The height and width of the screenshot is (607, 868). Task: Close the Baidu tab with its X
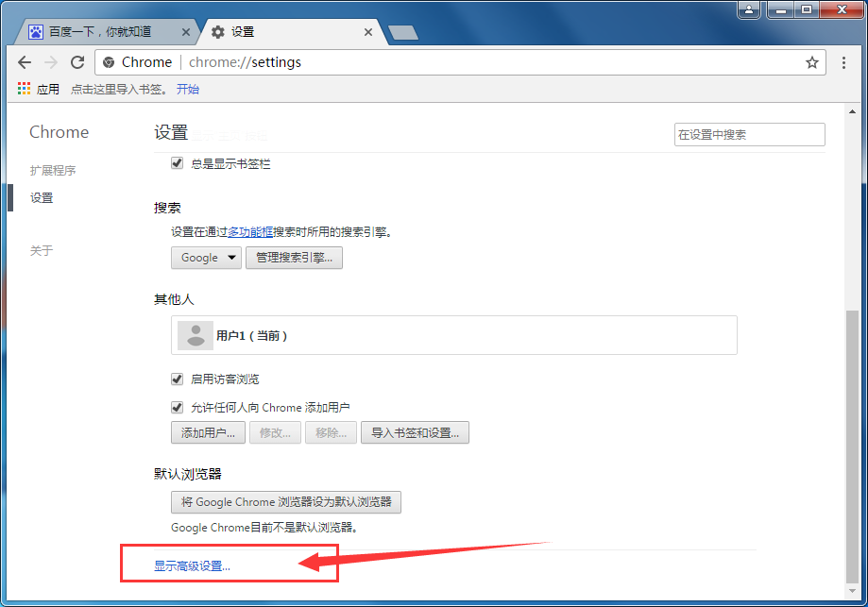point(186,32)
